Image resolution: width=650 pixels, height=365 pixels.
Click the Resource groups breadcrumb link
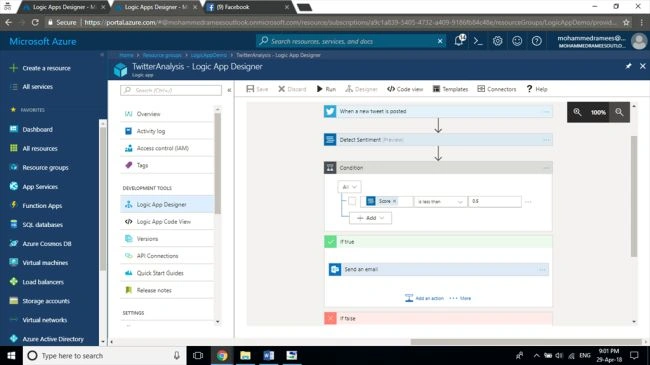point(162,55)
